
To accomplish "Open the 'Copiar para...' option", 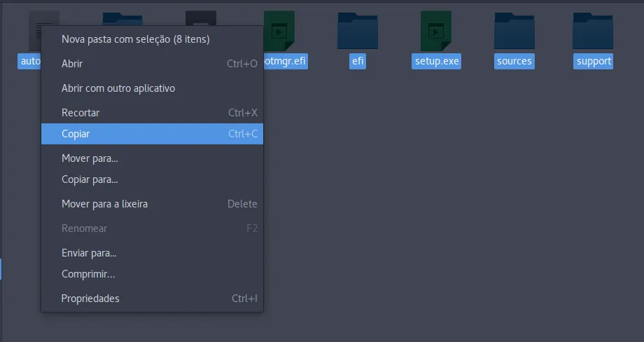I will [152, 179].
